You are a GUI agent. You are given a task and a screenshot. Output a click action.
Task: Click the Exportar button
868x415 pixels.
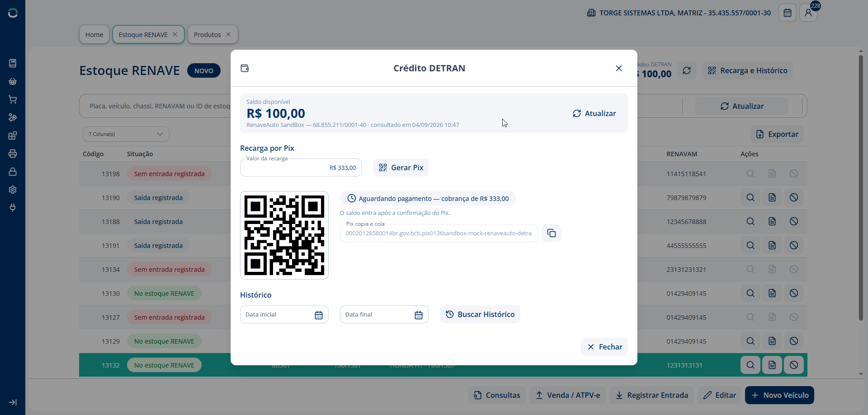click(777, 134)
